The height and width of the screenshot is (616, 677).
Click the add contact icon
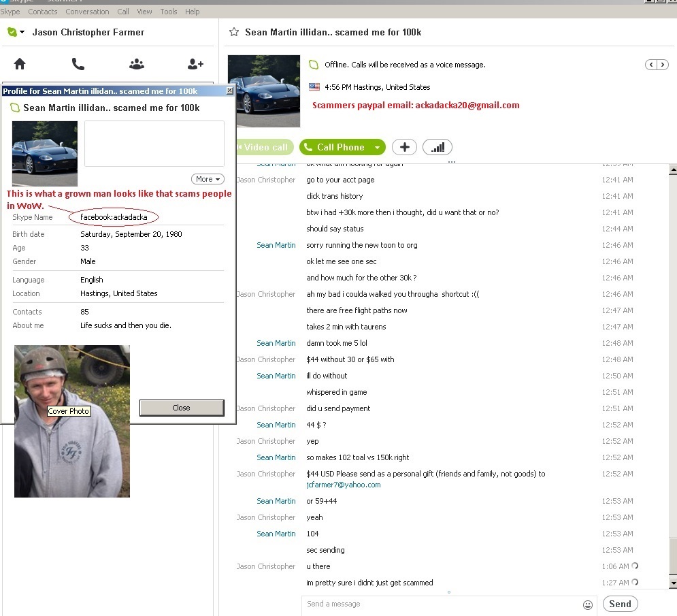pos(195,64)
